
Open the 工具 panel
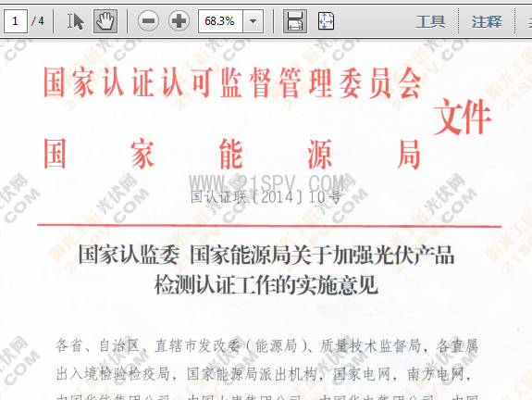pyautogui.click(x=430, y=21)
